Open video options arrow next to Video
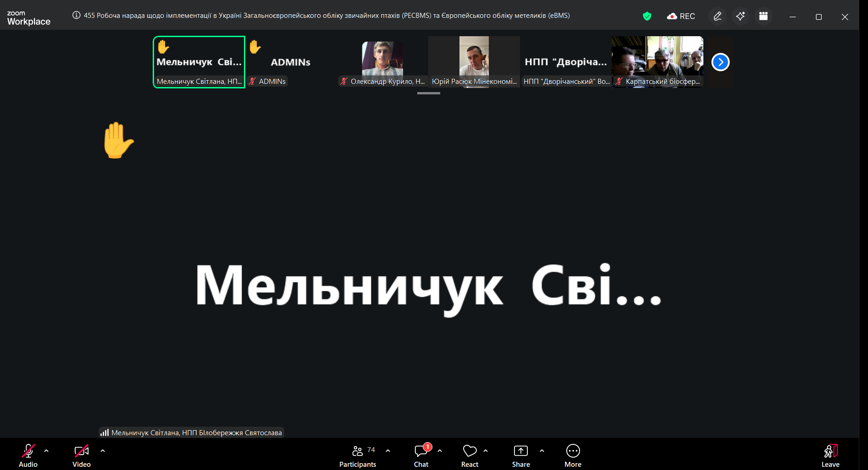Viewport: 868px width, 470px height. point(103,451)
